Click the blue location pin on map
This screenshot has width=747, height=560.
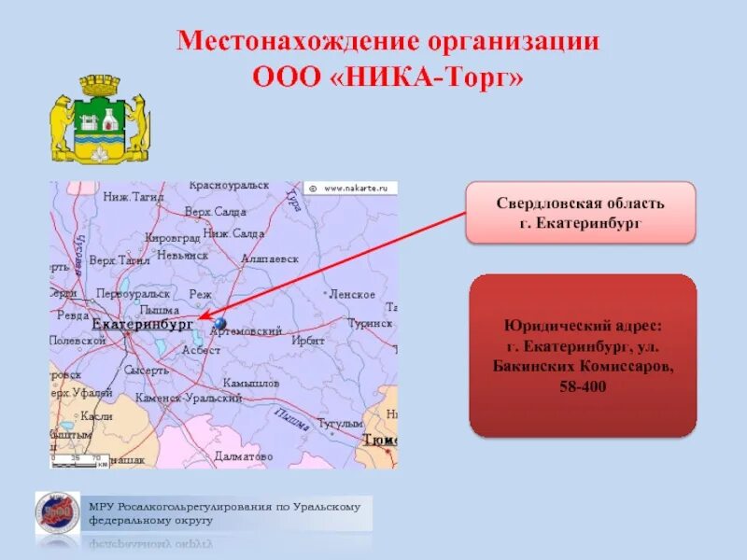[x=219, y=323]
